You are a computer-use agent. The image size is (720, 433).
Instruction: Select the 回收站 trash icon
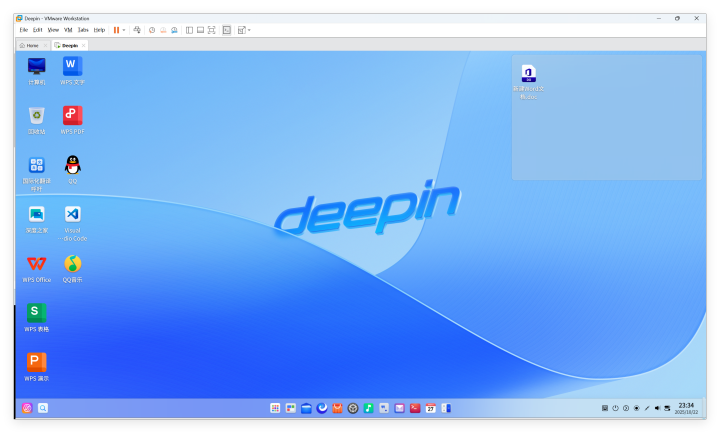37,116
